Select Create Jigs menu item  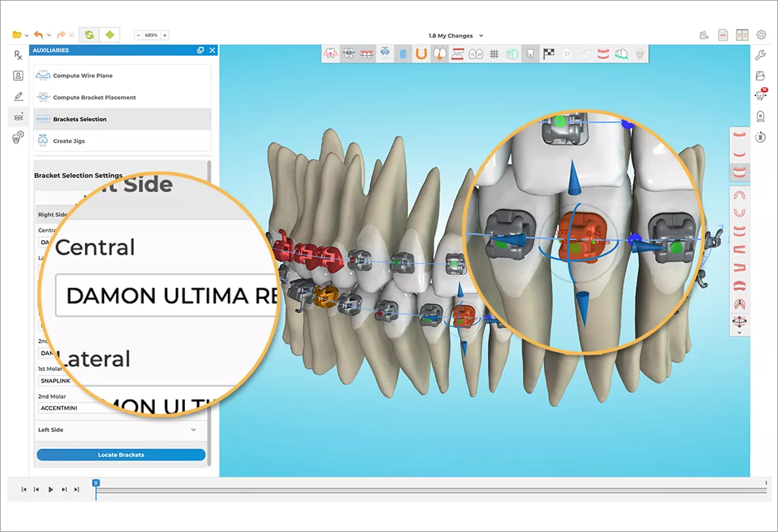point(69,141)
